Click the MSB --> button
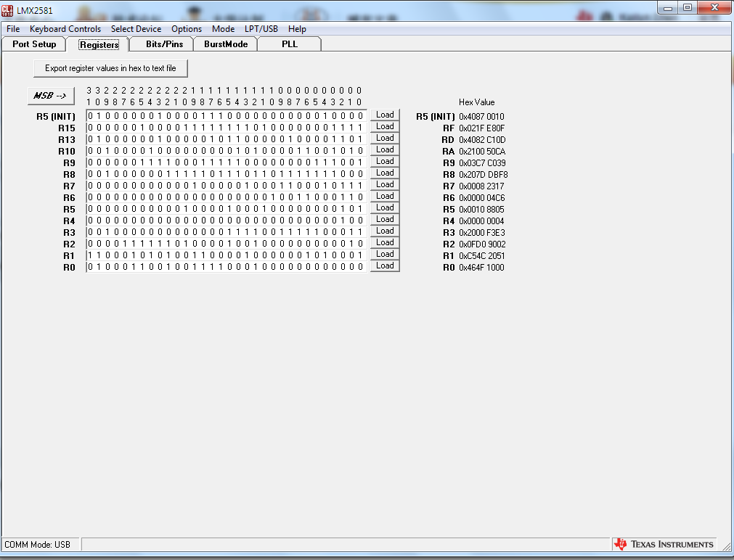734x560 pixels. tap(51, 96)
